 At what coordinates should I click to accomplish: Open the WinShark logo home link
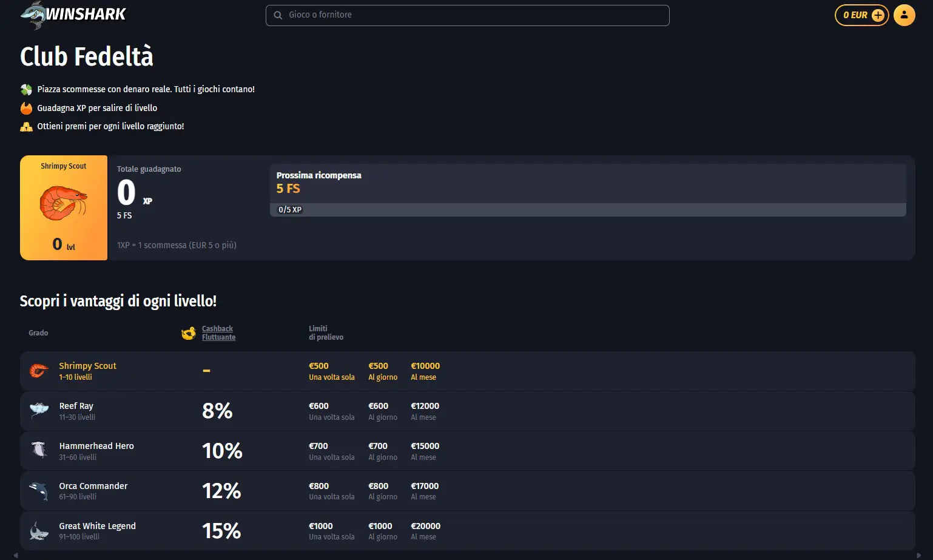pos(73,15)
